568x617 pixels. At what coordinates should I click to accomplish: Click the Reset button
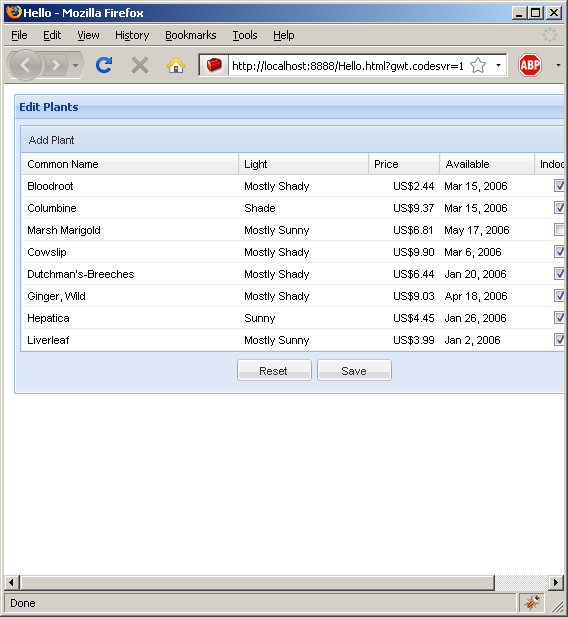[x=274, y=370]
